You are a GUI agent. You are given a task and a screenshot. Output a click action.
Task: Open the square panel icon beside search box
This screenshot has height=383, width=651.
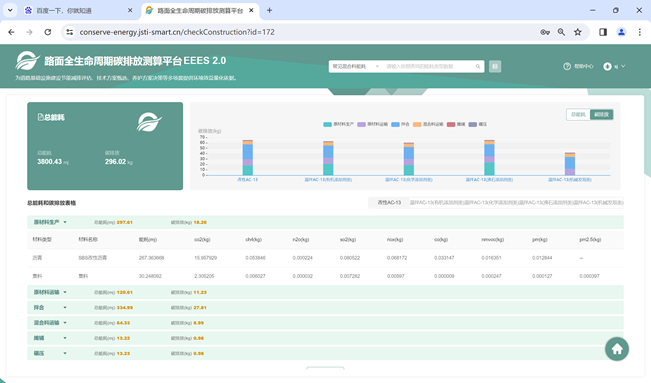click(495, 66)
